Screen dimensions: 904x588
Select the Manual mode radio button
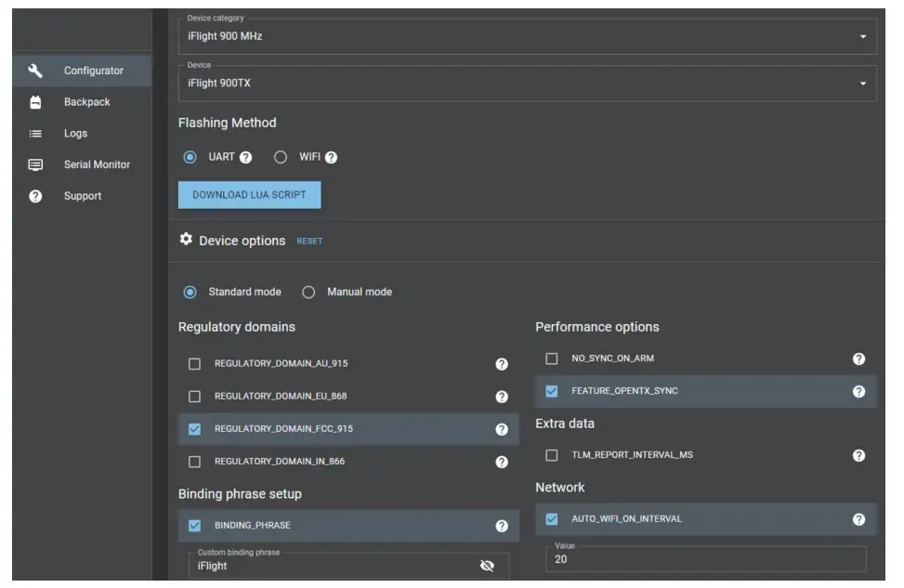(308, 292)
